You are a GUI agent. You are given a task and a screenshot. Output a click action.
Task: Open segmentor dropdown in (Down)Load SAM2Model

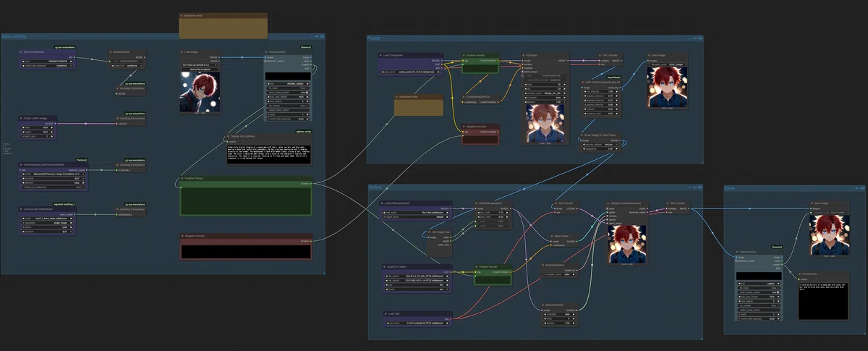[x=48, y=223]
